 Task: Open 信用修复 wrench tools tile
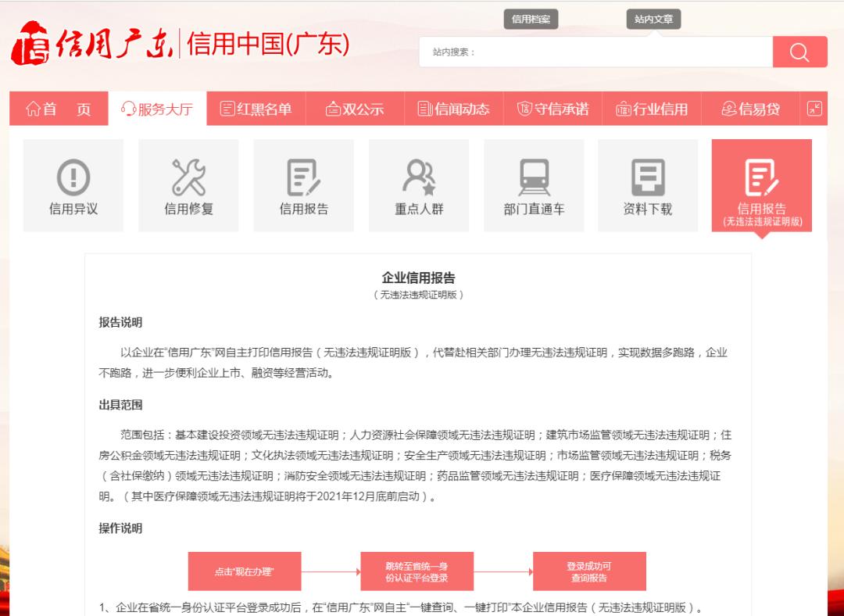pos(188,185)
